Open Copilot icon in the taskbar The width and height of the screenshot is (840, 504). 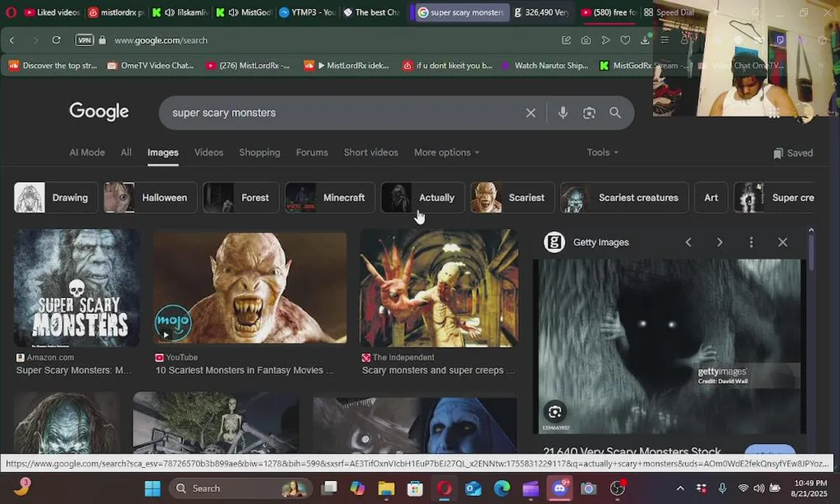(x=357, y=488)
